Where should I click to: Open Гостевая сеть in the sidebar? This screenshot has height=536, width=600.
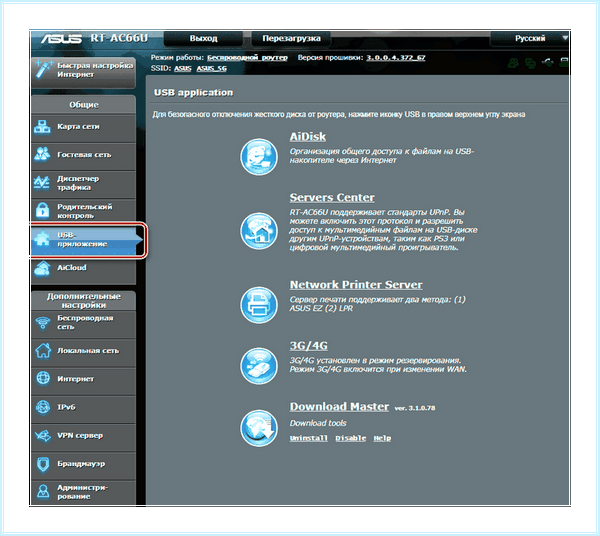tap(83, 156)
